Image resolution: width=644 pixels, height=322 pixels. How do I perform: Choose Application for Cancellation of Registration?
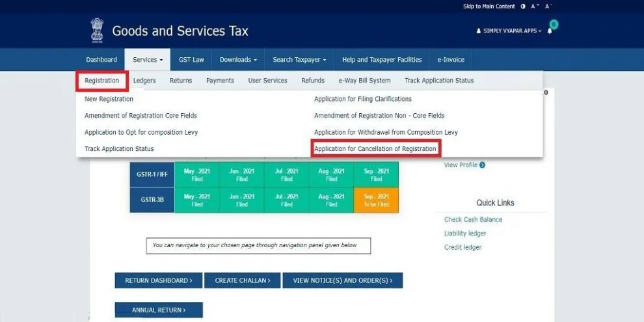tap(375, 149)
